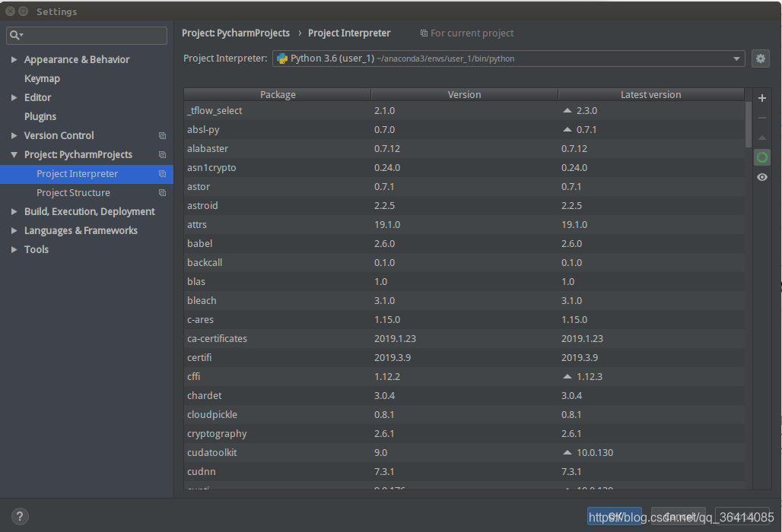This screenshot has width=782, height=532.
Task: Click upgrade arrow beside _tflow_select 2.3.0
Action: [567, 111]
